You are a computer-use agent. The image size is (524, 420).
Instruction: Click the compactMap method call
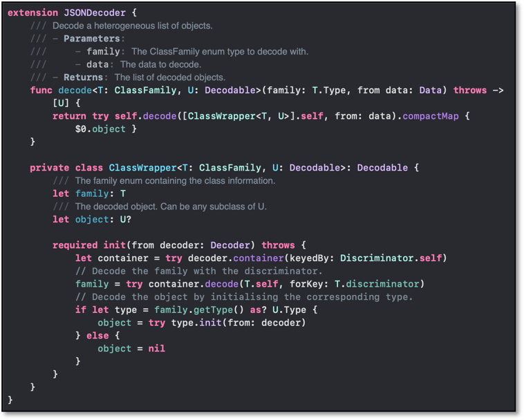[426, 116]
